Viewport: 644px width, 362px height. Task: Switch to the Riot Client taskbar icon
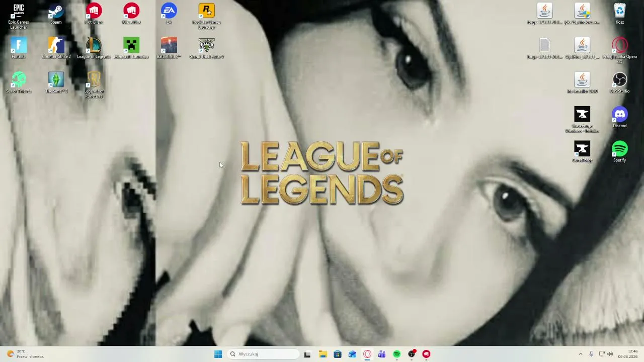coord(427,354)
